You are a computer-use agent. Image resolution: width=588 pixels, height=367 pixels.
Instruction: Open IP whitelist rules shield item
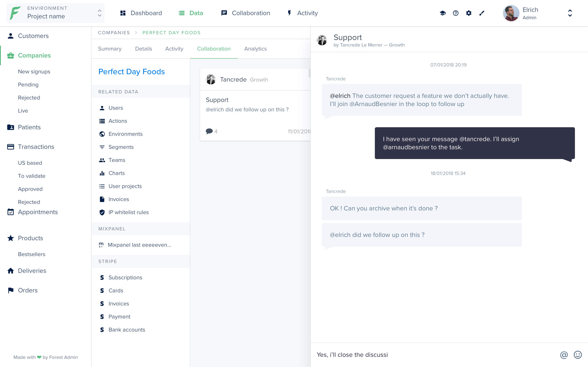coord(128,212)
